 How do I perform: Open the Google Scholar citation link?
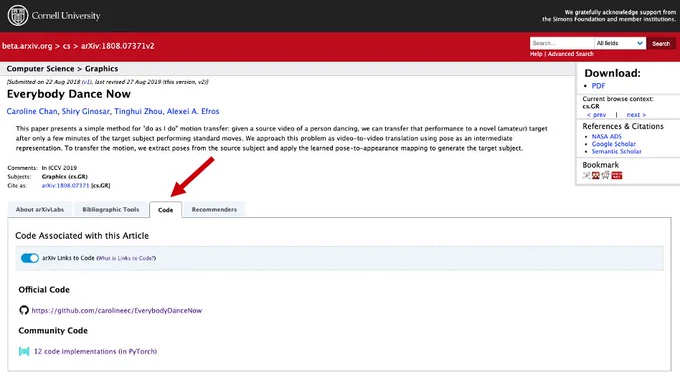click(x=614, y=143)
